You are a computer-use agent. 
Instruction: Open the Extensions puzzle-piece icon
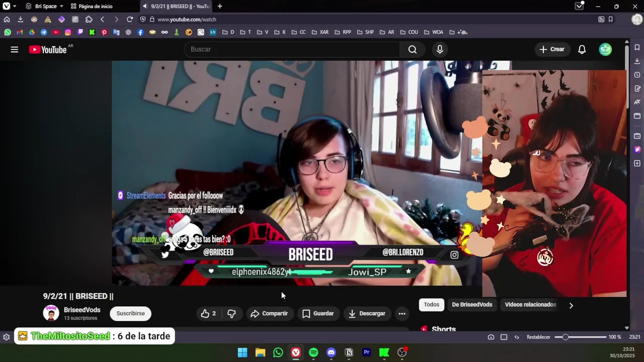(89, 19)
